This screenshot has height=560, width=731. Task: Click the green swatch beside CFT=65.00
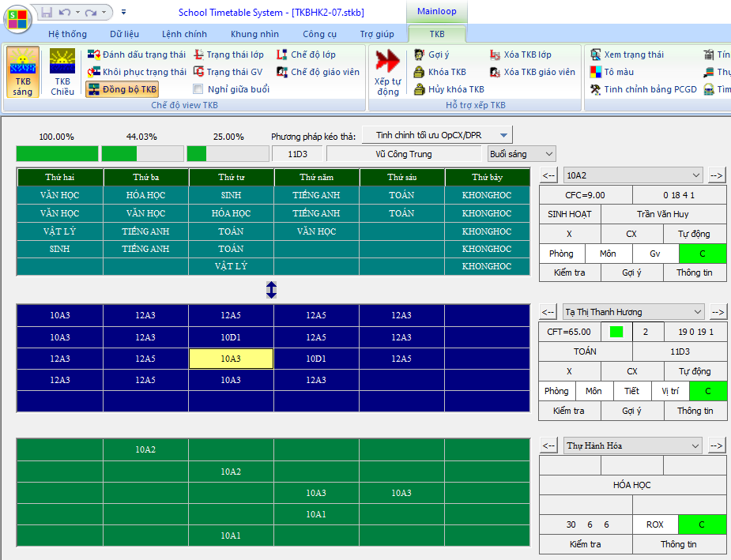point(616,332)
